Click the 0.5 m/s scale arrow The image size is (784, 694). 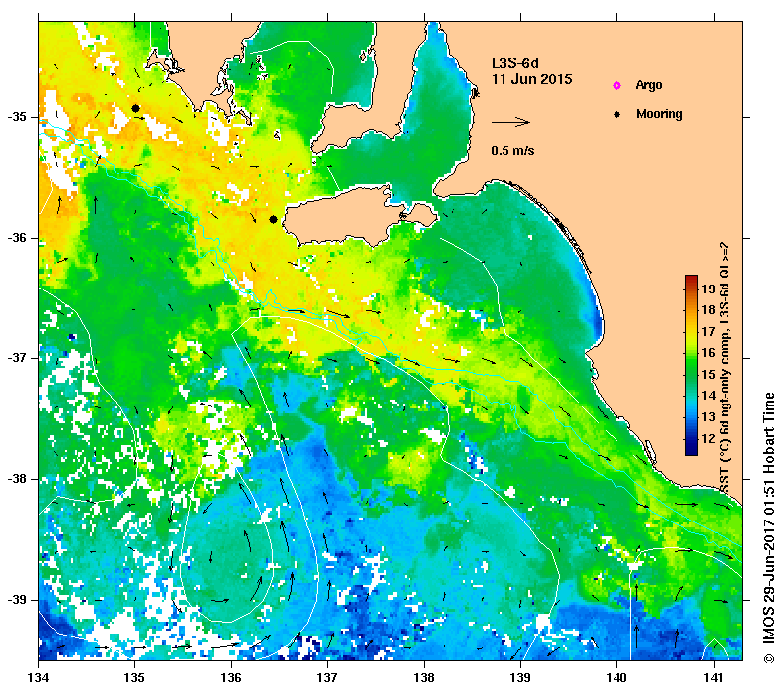tap(510, 122)
